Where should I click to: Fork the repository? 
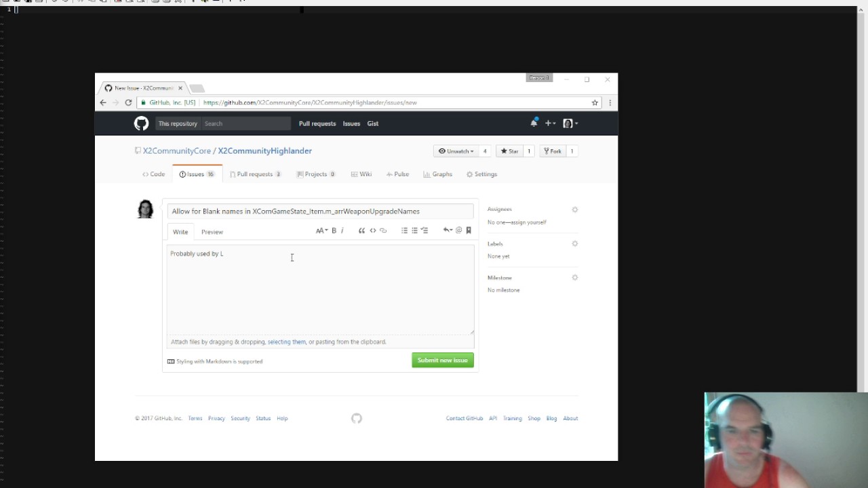click(x=552, y=151)
